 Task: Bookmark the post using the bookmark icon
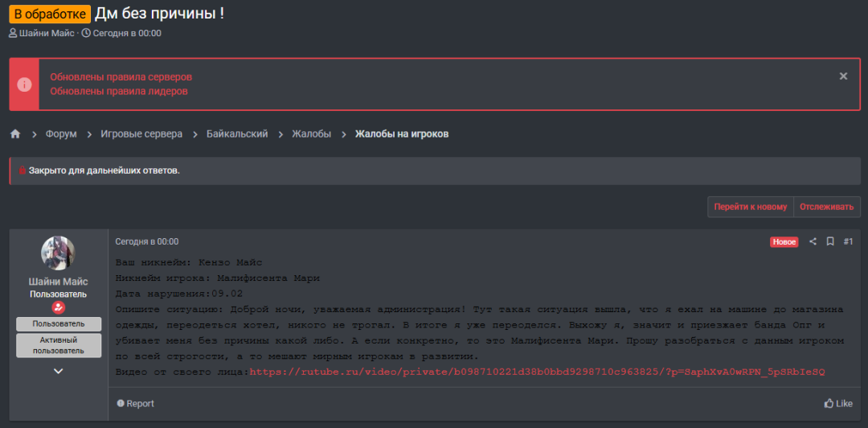(x=830, y=241)
